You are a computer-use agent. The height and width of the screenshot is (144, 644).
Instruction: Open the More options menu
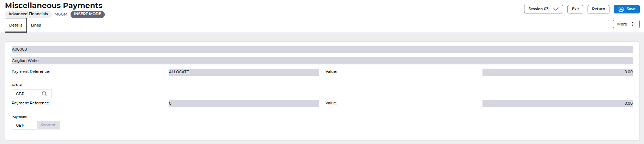pos(626,24)
